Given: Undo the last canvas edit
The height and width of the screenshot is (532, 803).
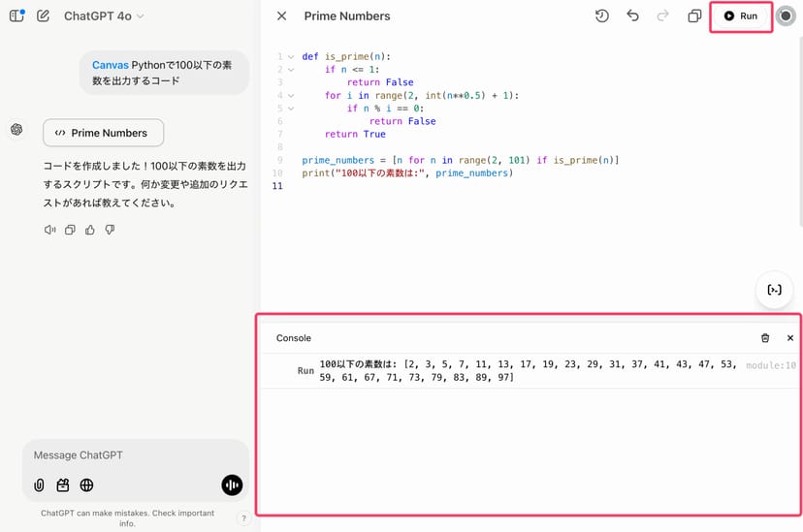Looking at the screenshot, I should (x=632, y=16).
